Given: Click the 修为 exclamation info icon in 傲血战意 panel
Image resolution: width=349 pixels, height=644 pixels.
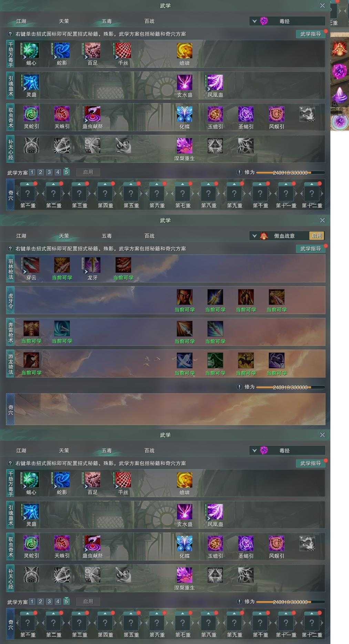Looking at the screenshot, I should (239, 387).
